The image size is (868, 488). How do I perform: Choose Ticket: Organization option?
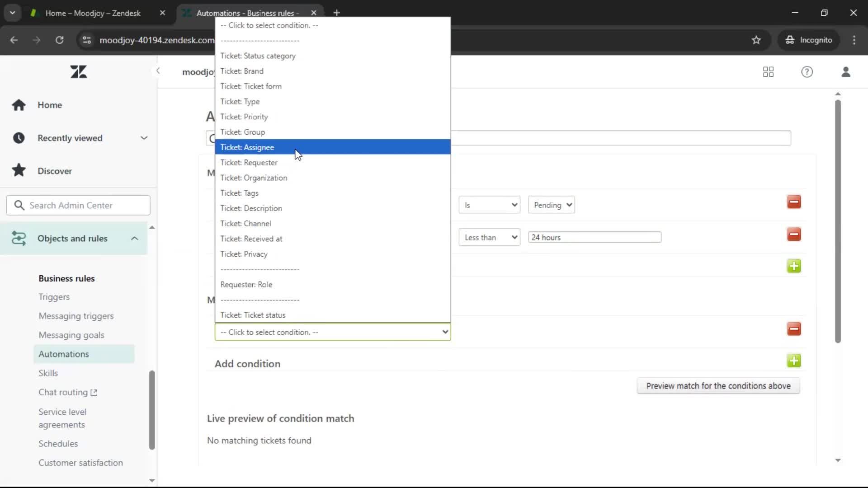pos(333,178)
